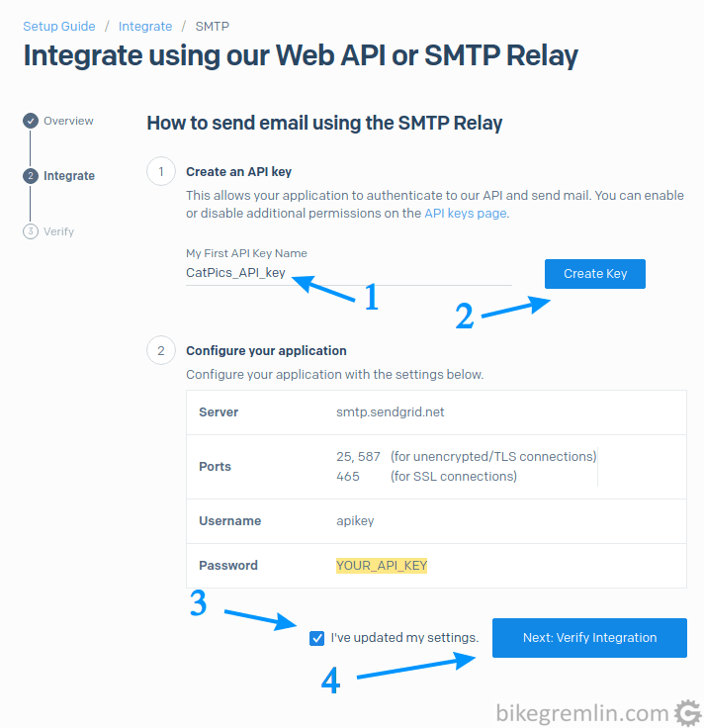Select the YOUR_API_KEY password value
The height and width of the screenshot is (728, 704).
pyautogui.click(x=382, y=566)
